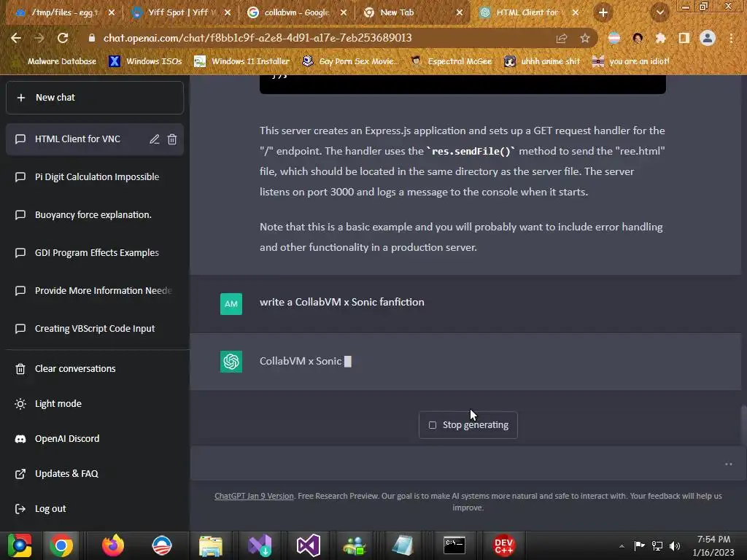Open Chrome from the taskbar
The width and height of the screenshot is (747, 560).
tap(61, 545)
